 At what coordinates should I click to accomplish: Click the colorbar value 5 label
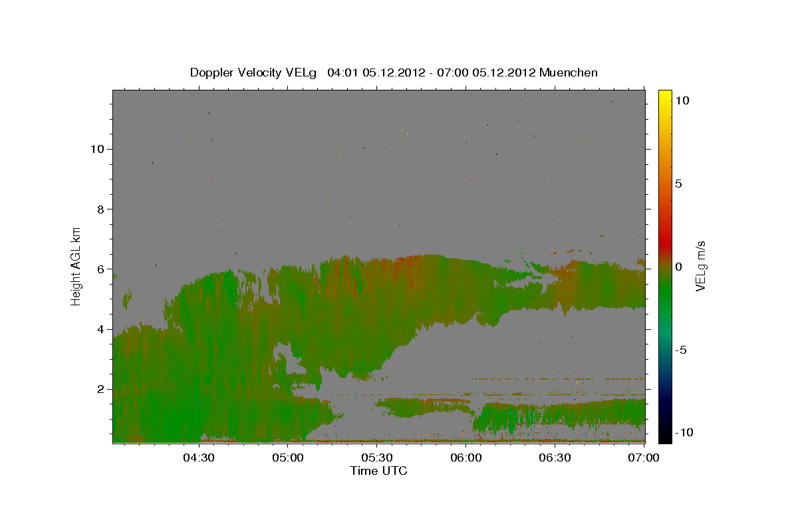point(678,184)
